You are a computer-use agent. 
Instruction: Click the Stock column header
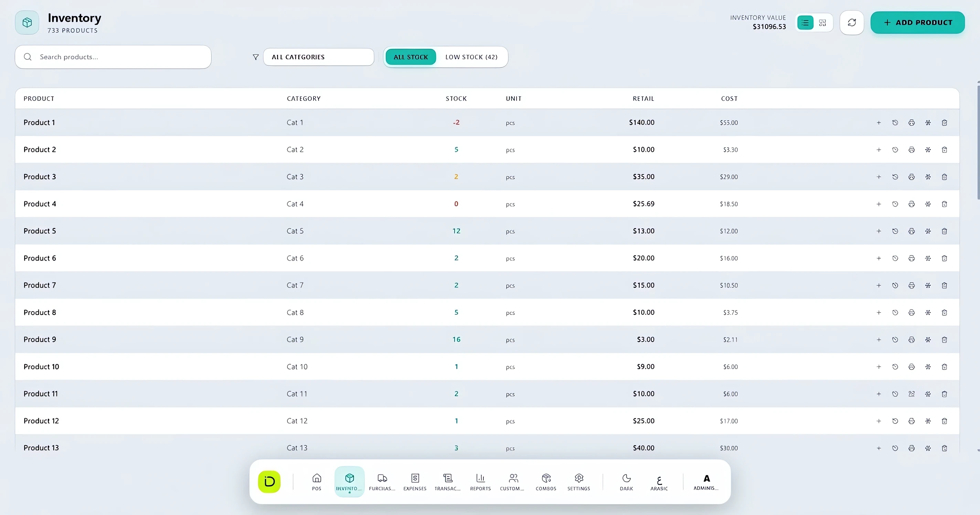(x=456, y=98)
